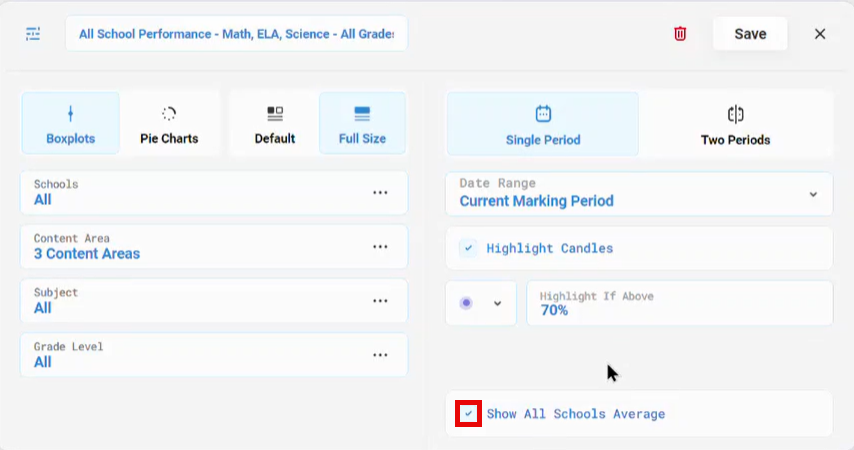Viewport: 854px width, 450px height.
Task: Expand the Date Range dropdown
Action: click(x=639, y=194)
